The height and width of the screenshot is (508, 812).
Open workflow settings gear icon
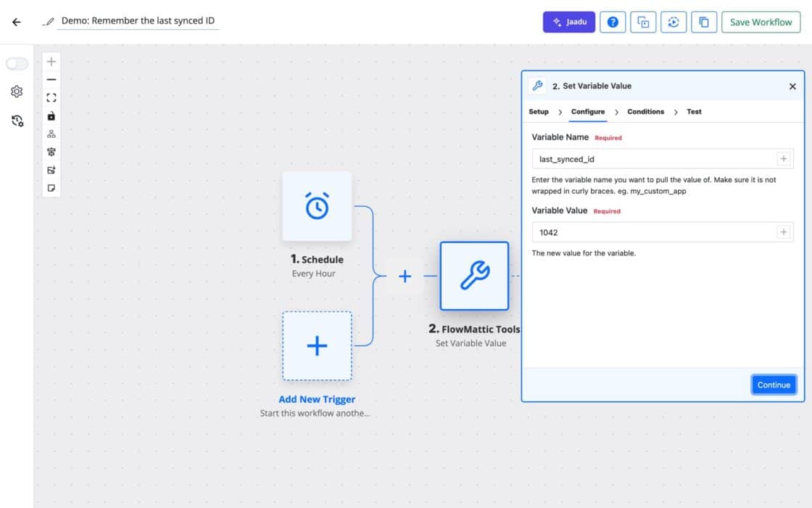coord(17,91)
